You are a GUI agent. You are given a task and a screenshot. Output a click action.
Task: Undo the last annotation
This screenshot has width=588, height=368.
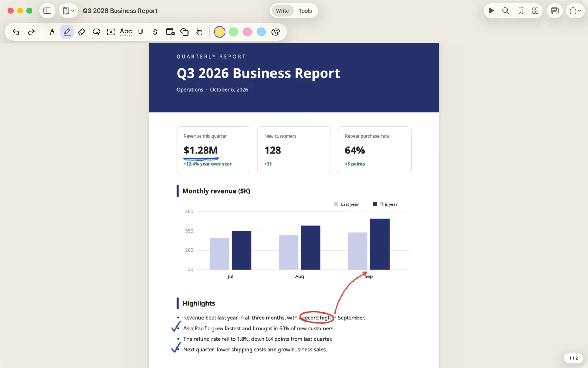(x=16, y=32)
